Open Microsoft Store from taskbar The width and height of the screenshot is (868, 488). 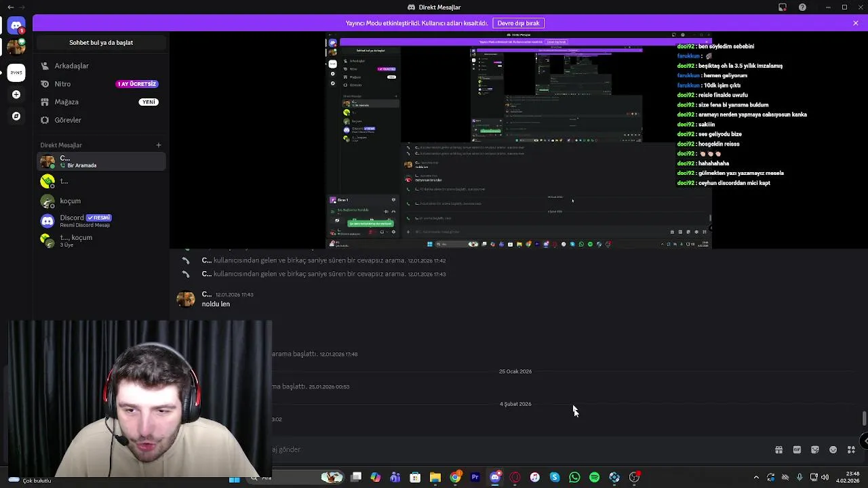(x=415, y=478)
